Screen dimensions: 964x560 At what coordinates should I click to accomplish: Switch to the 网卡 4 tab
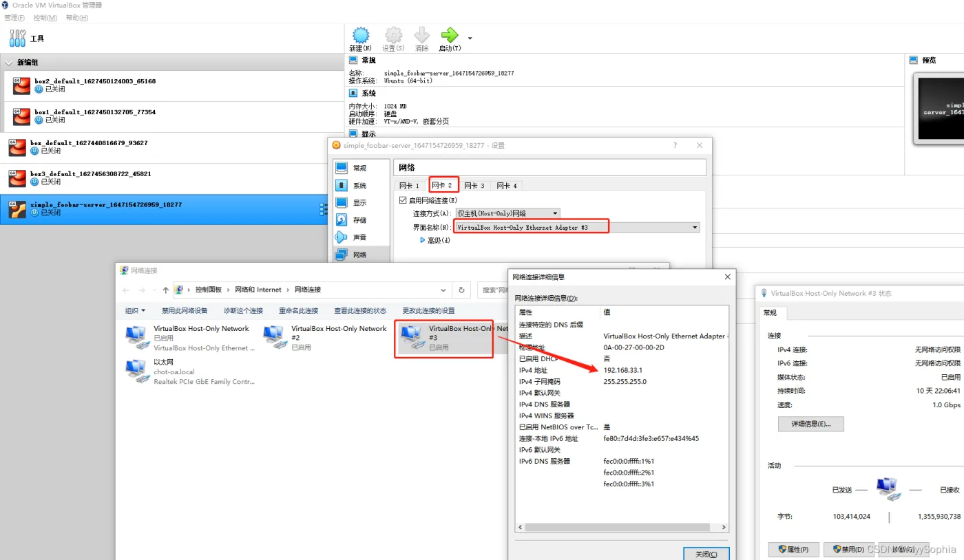[507, 186]
